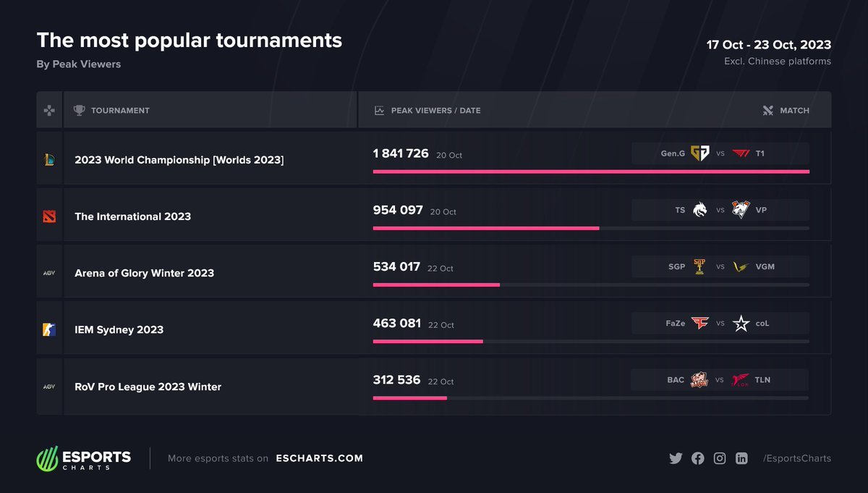This screenshot has width=868, height=493.
Task: Open the Facebook icon in the footer
Action: [x=697, y=458]
